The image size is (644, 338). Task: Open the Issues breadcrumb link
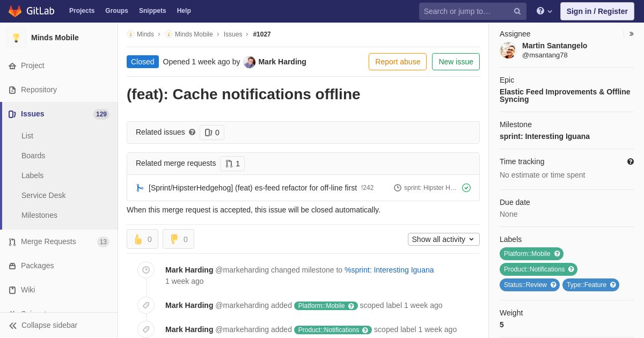[233, 34]
